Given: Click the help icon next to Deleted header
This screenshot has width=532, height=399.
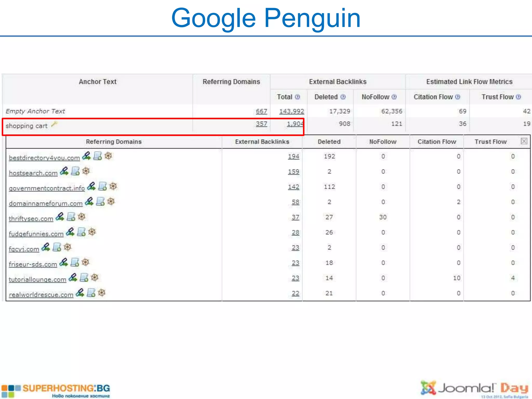Looking at the screenshot, I should pyautogui.click(x=343, y=97).
